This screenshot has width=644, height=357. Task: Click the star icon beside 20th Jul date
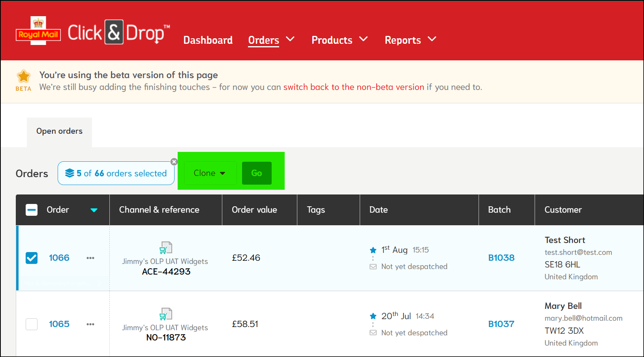373,316
